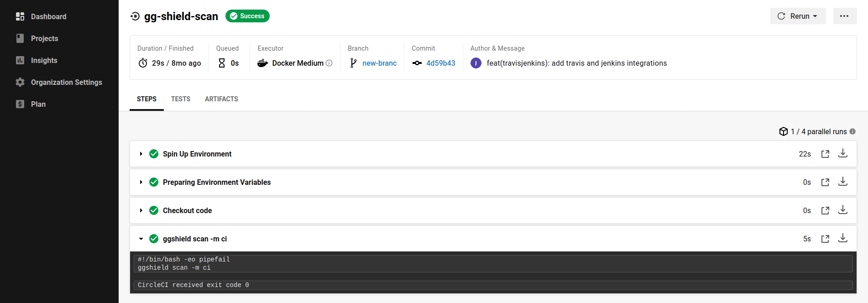Screen dimensions: 868x303
Task: Click the 1 / 4 parallel runs label
Action: click(x=819, y=131)
